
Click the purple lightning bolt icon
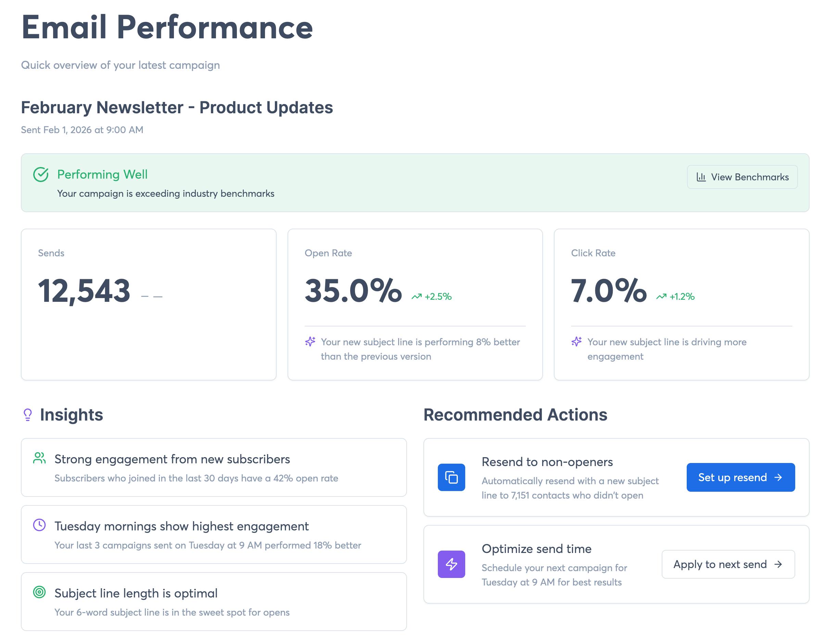451,564
